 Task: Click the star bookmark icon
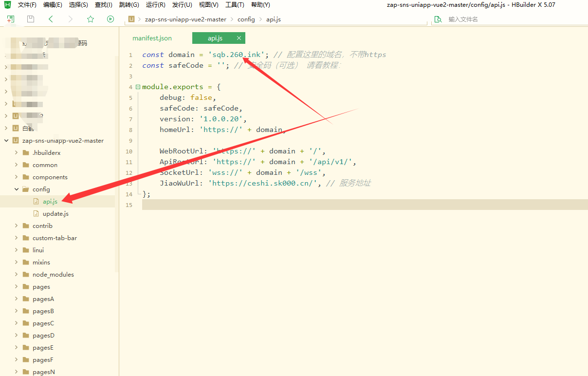91,19
